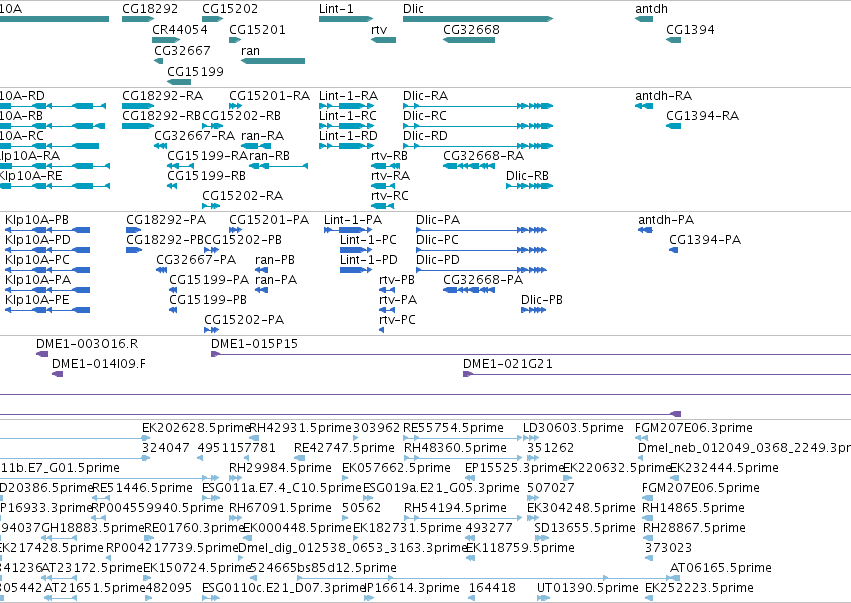Select the ran gene bar
This screenshot has width=851, height=603.
[x=273, y=61]
